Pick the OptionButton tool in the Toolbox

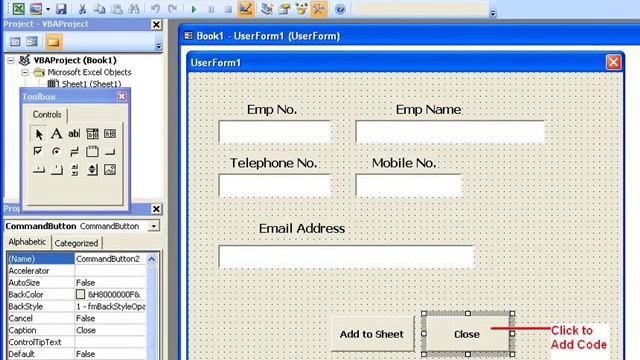tap(56, 152)
